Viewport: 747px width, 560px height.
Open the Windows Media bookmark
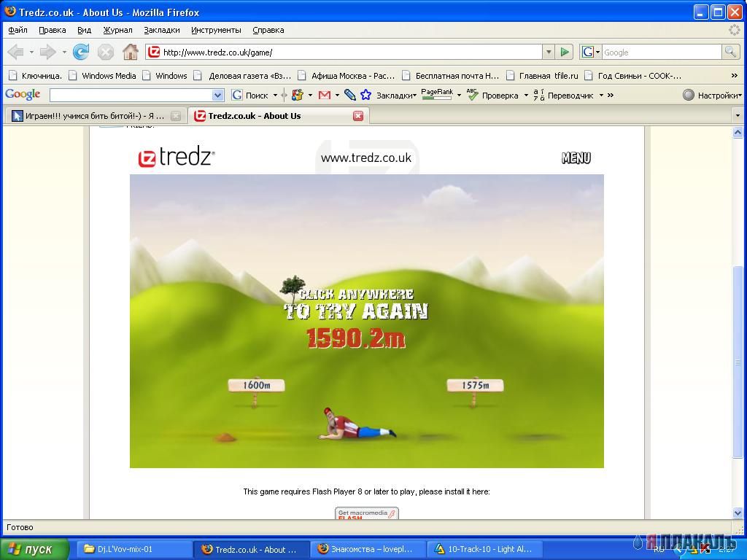coord(102,76)
